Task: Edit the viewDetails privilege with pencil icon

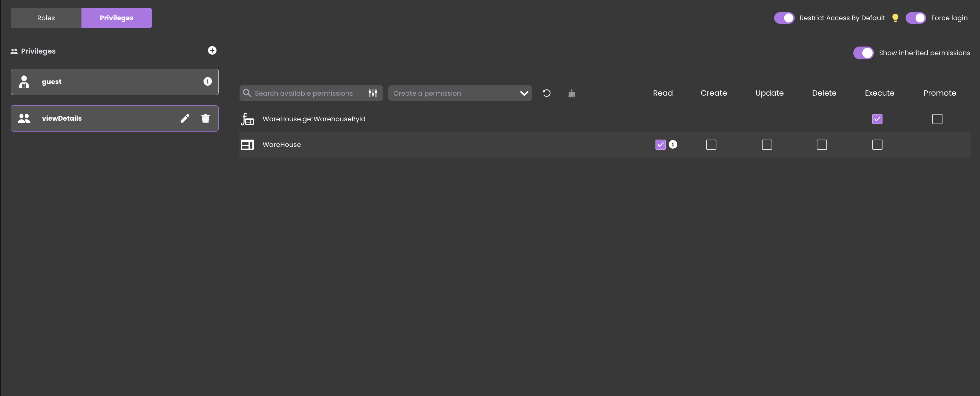Action: tap(185, 118)
